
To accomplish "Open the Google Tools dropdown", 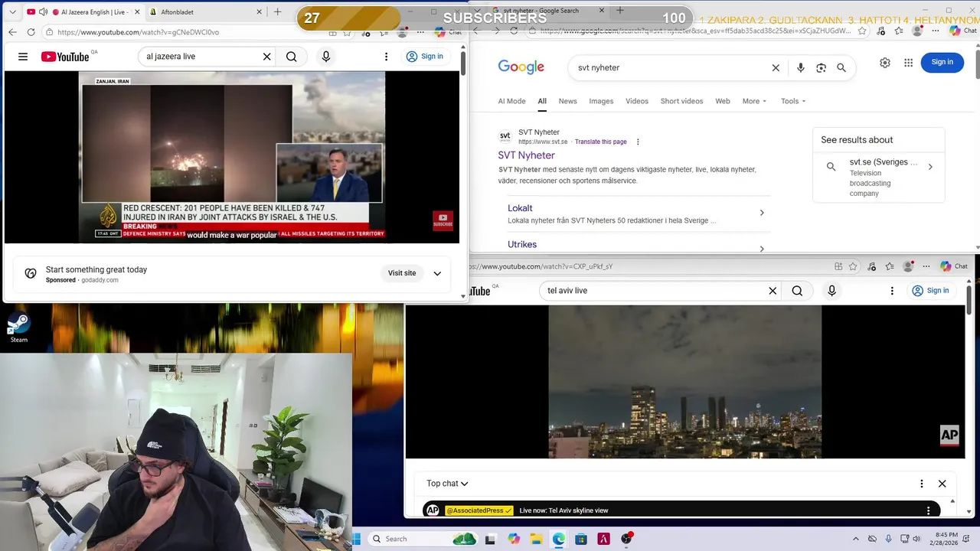I will [793, 101].
